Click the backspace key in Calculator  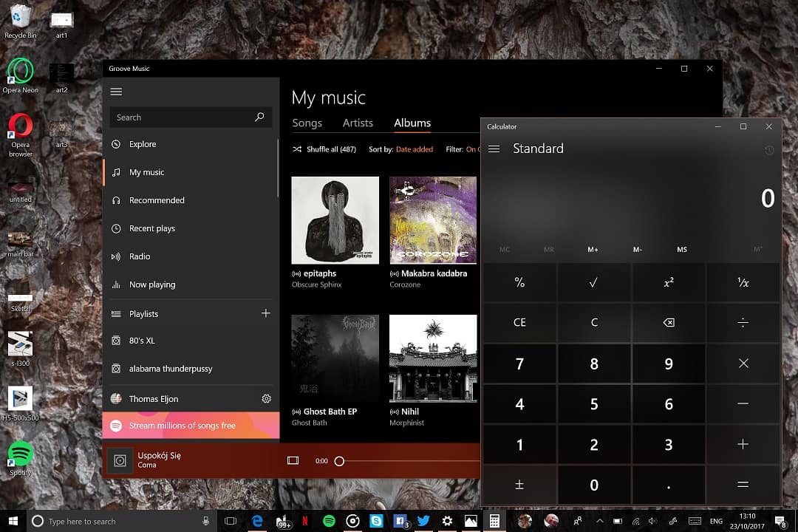point(669,322)
